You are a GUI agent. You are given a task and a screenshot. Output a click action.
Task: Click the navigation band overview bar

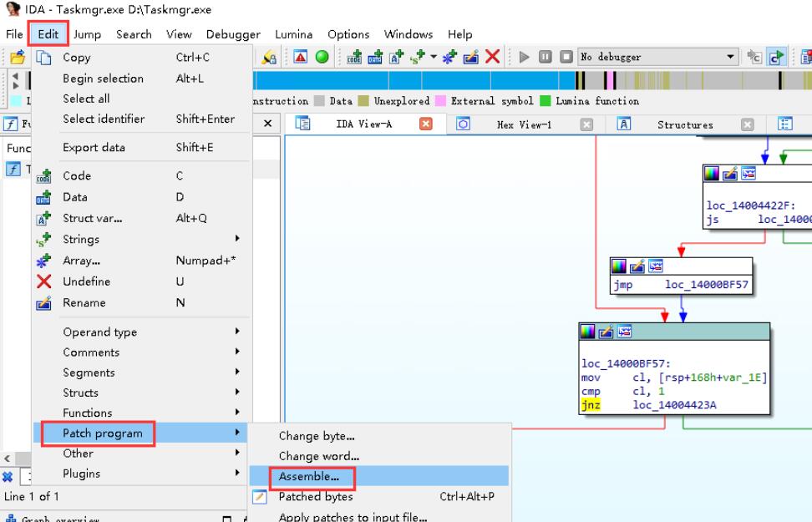[x=531, y=80]
